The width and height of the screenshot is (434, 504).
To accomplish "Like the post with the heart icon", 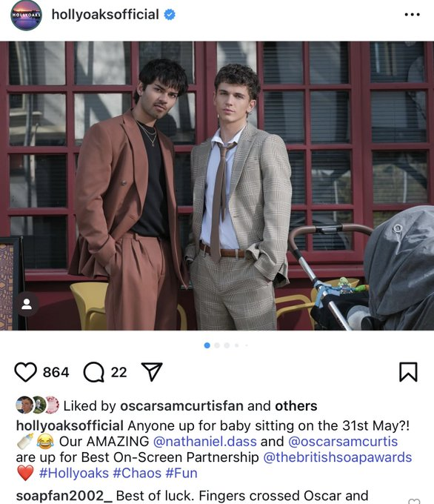I will (25, 372).
